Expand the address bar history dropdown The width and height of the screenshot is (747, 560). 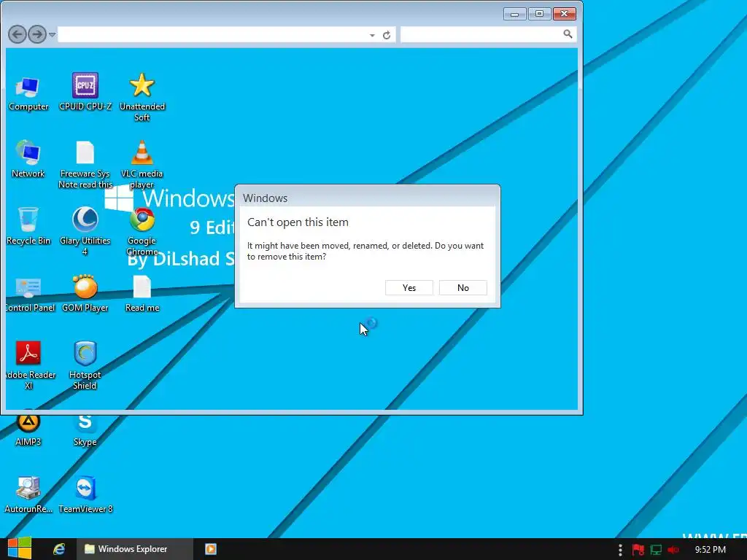372,35
